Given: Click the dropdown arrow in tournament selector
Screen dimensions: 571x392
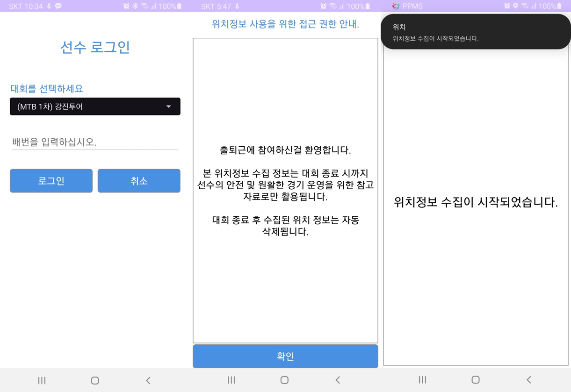Looking at the screenshot, I should tap(169, 107).
